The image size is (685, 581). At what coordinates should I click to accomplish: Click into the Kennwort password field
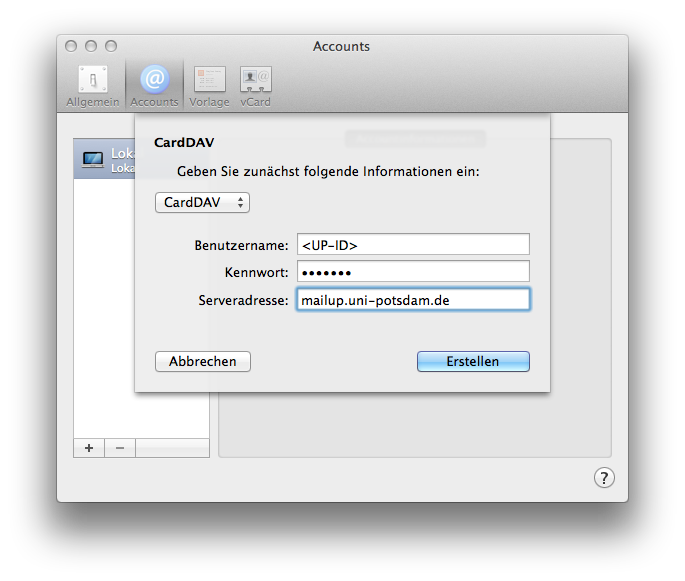click(x=412, y=272)
